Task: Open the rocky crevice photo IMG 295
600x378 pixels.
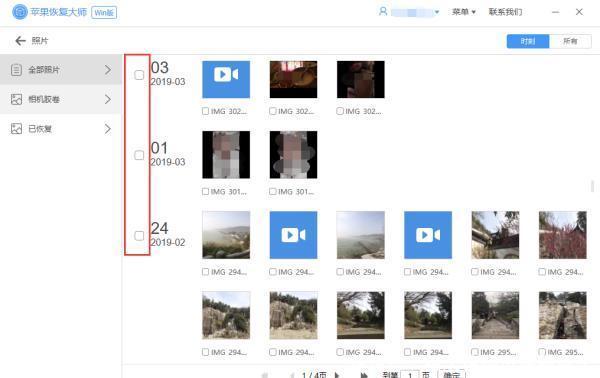Action: point(562,315)
